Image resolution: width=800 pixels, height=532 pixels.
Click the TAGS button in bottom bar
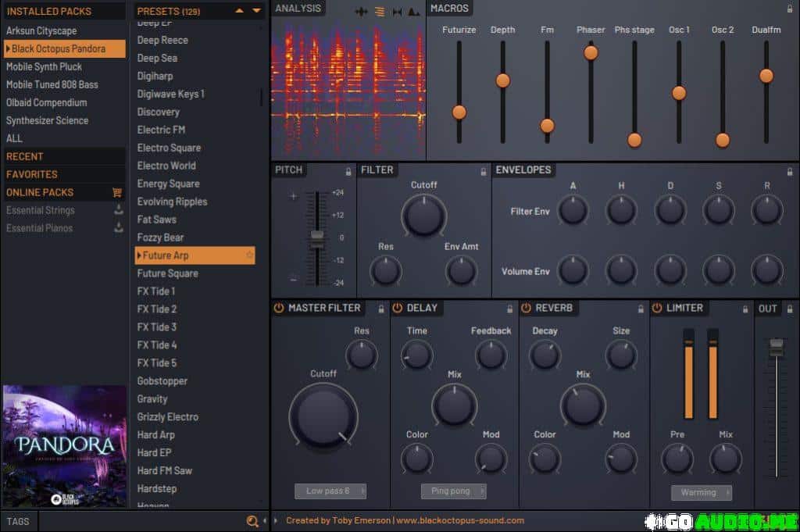pos(17,520)
